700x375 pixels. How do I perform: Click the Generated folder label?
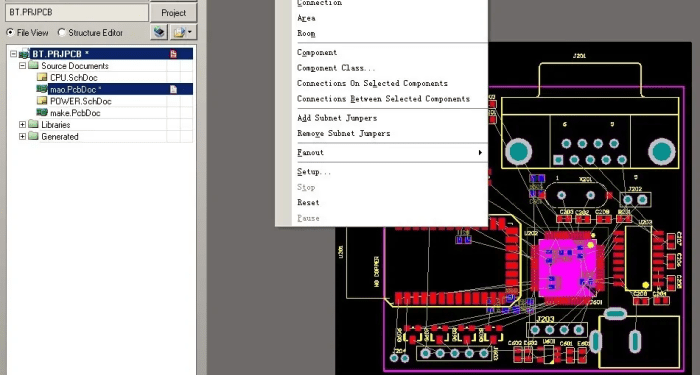pos(60,137)
